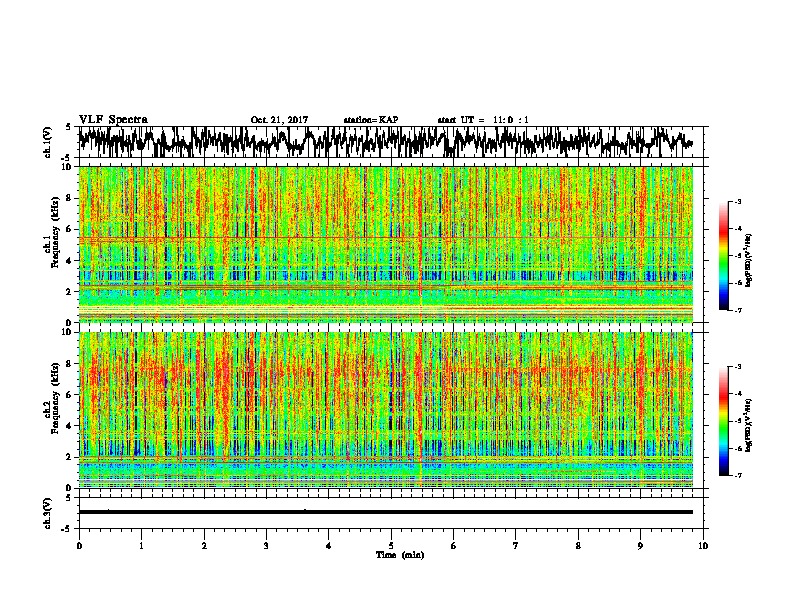Image resolution: width=792 pixels, height=612 pixels.
Task: Click the time axis tick label "8"
Action: [x=578, y=546]
